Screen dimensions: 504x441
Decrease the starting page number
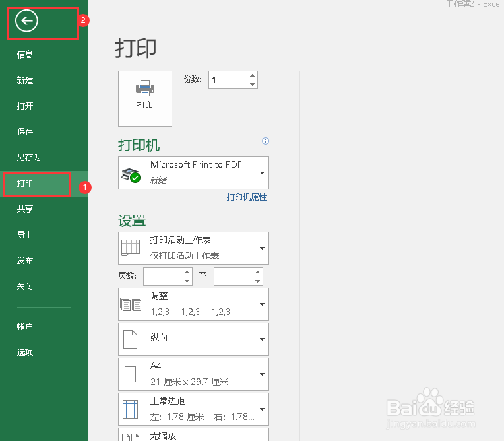click(187, 281)
